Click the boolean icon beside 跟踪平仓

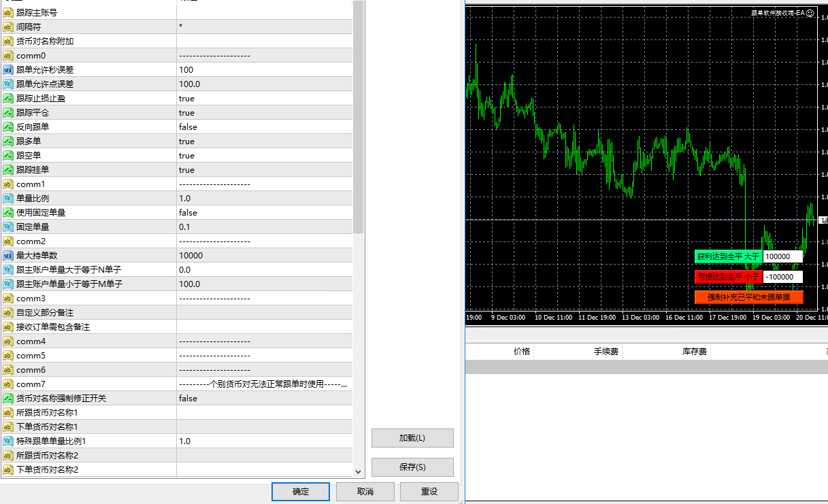(8, 112)
